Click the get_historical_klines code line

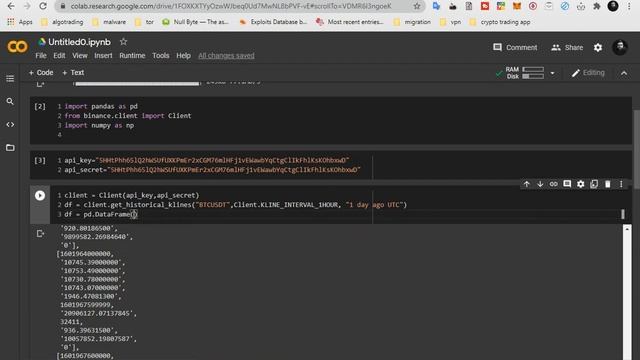point(236,205)
